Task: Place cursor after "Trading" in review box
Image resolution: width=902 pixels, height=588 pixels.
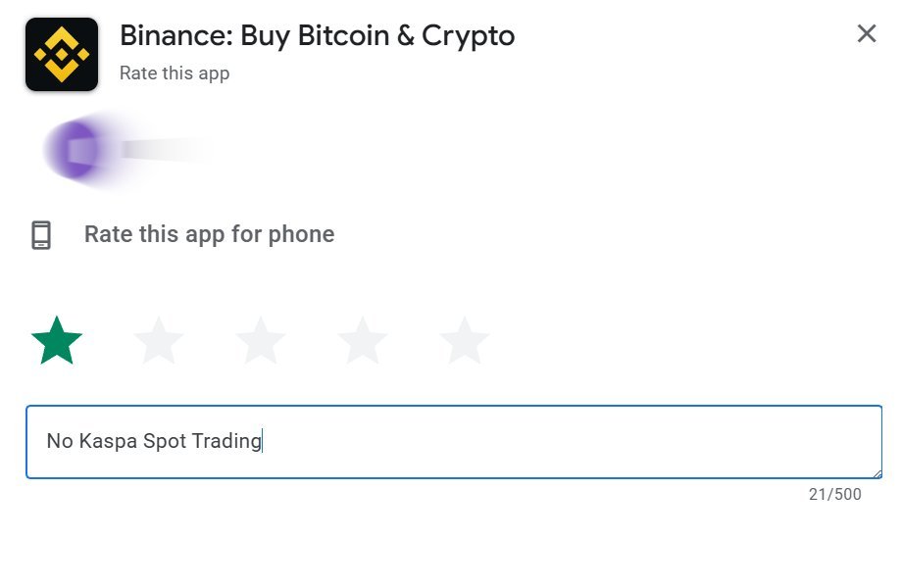Action: coord(263,441)
